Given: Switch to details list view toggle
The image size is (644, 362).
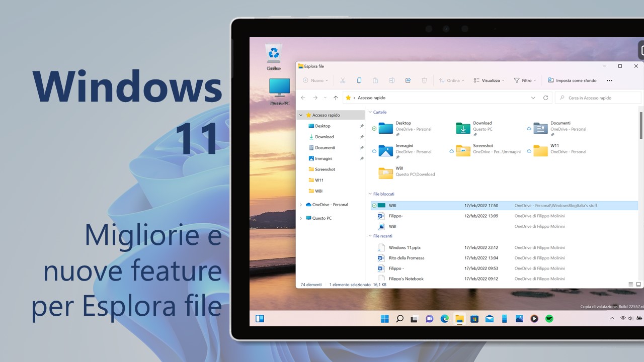Looking at the screenshot, I should (631, 284).
